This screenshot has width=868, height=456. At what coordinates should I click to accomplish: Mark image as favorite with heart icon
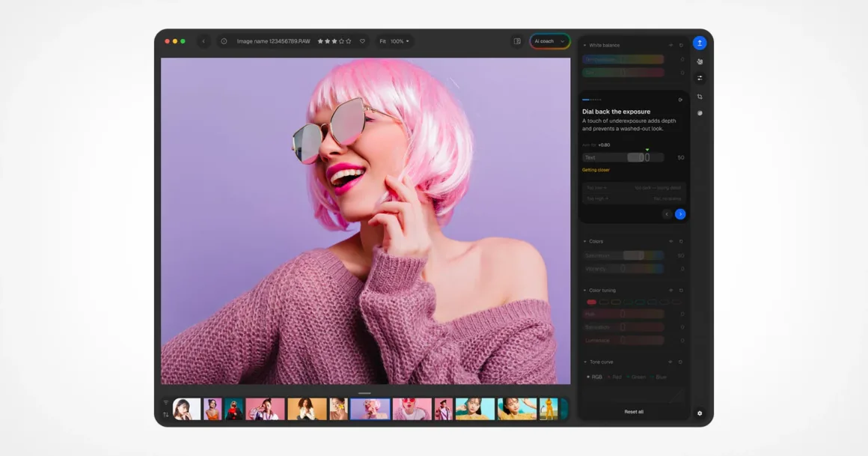point(363,41)
